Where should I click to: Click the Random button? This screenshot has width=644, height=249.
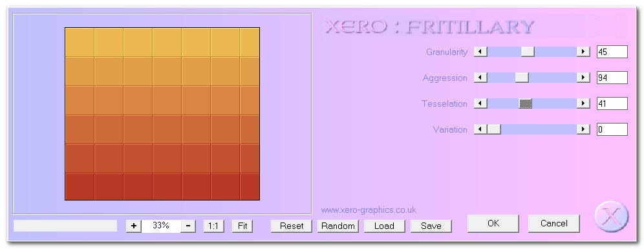[338, 226]
